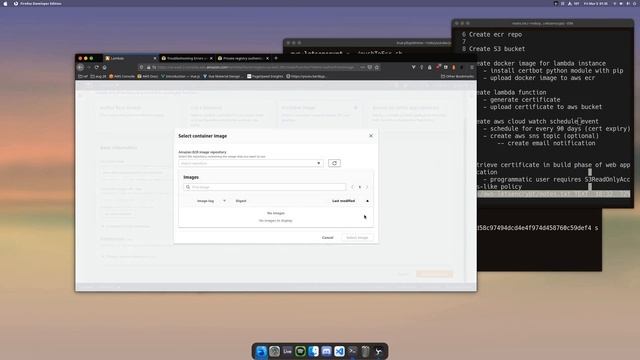Open Spotify from the dock
Image resolution: width=640 pixels, height=360 pixels.
(x=300, y=351)
